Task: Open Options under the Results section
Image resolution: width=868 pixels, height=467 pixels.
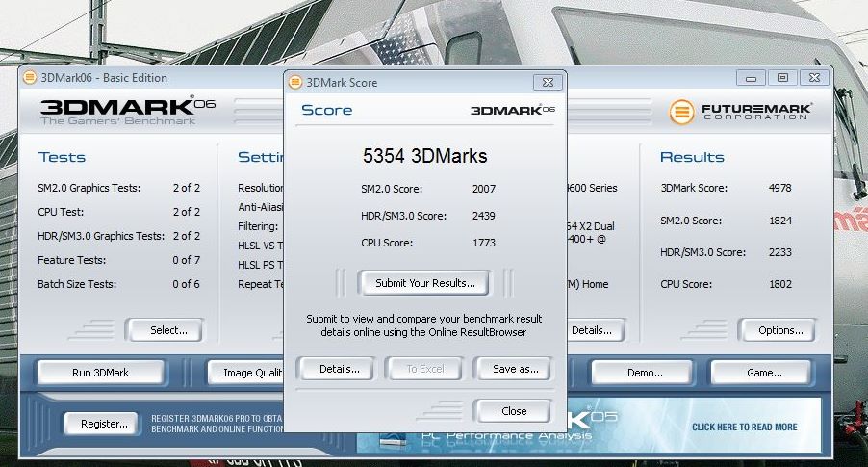Action: [779, 330]
